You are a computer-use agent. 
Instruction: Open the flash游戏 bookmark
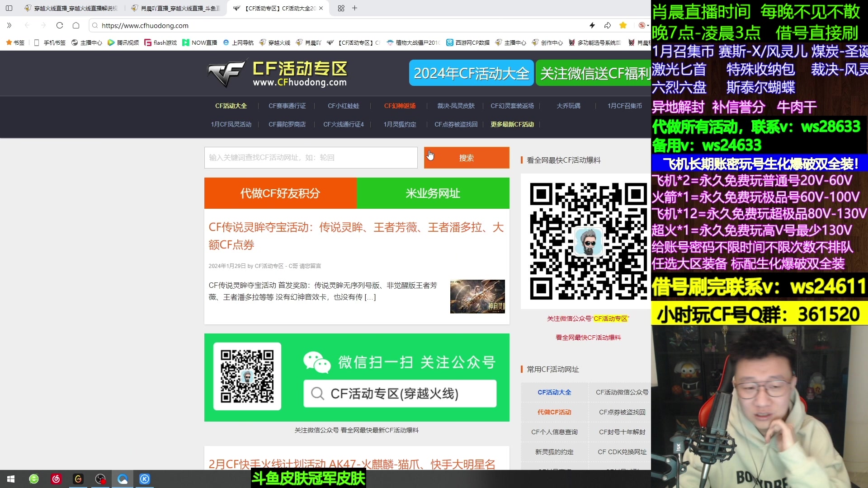(x=160, y=42)
